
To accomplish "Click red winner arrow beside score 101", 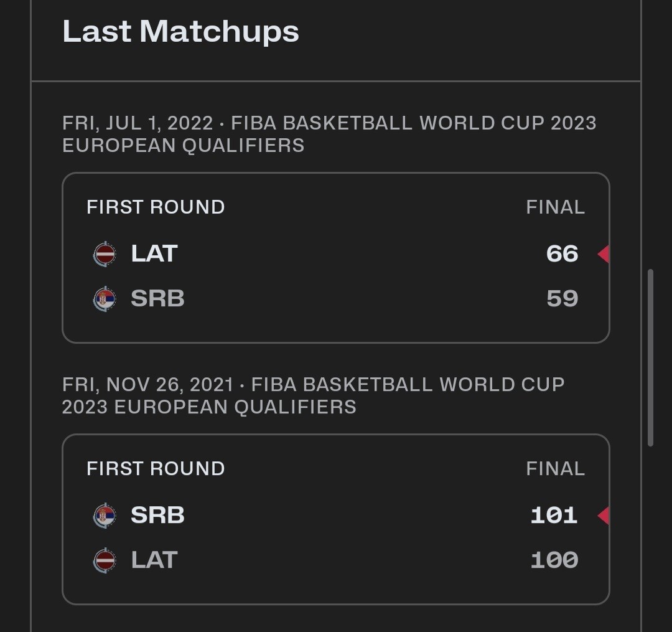I will (602, 516).
